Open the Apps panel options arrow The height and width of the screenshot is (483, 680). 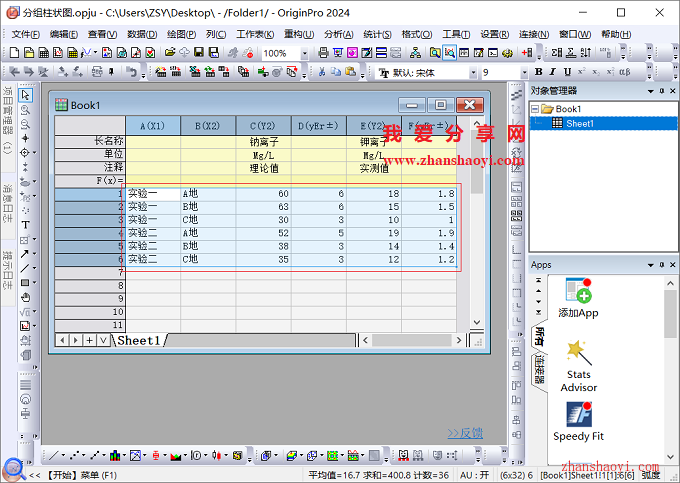651,265
